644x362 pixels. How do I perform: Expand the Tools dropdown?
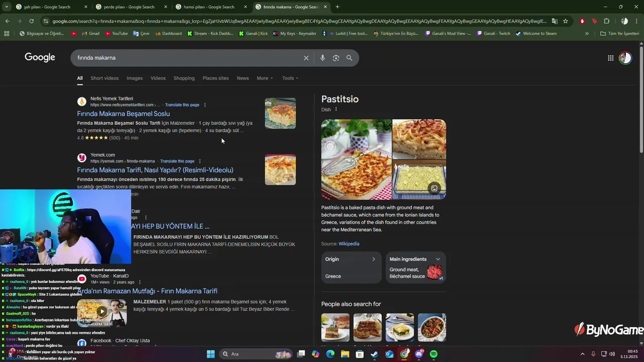point(290,78)
